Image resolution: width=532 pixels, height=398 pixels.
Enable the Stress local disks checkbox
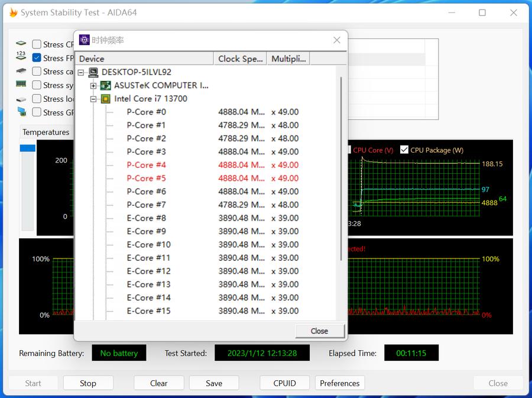coord(37,99)
